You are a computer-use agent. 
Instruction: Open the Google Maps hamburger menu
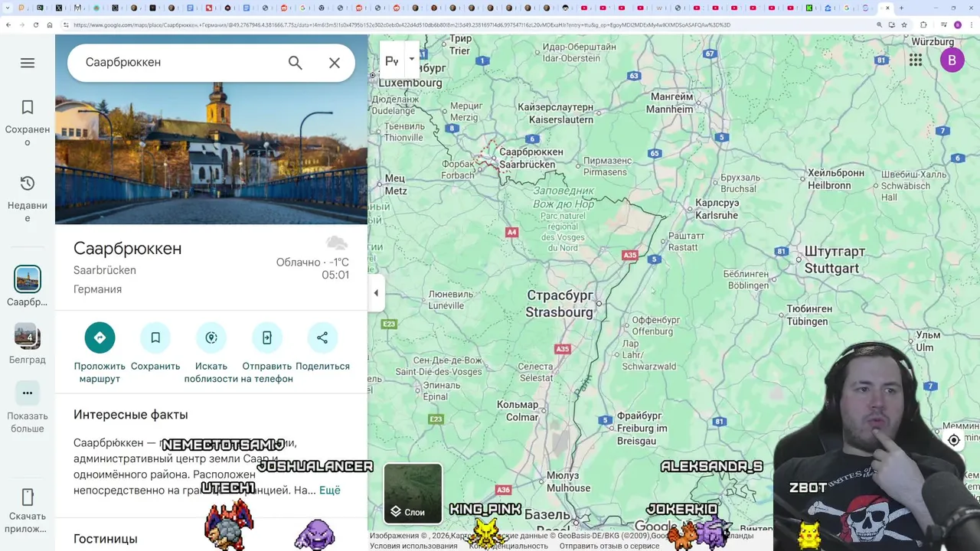[x=28, y=63]
